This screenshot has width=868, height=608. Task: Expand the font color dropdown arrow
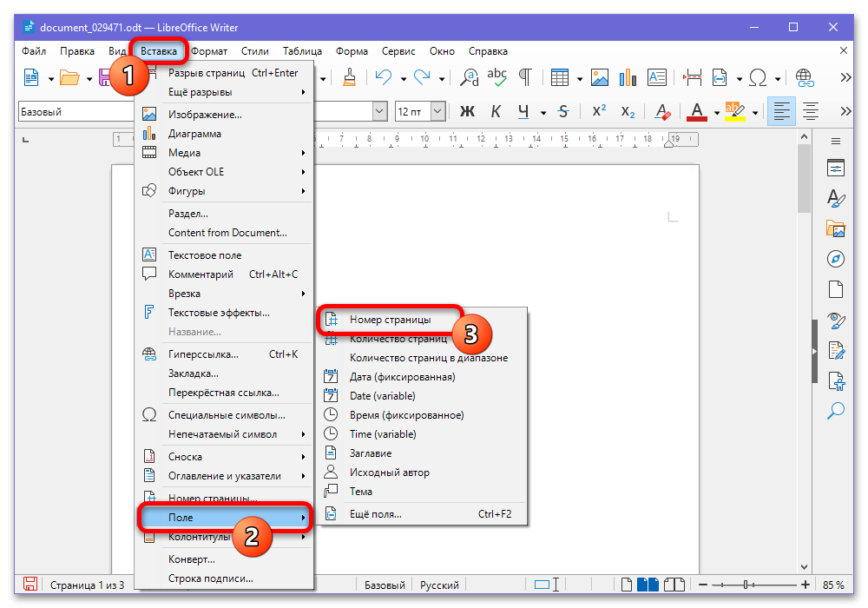[716, 113]
